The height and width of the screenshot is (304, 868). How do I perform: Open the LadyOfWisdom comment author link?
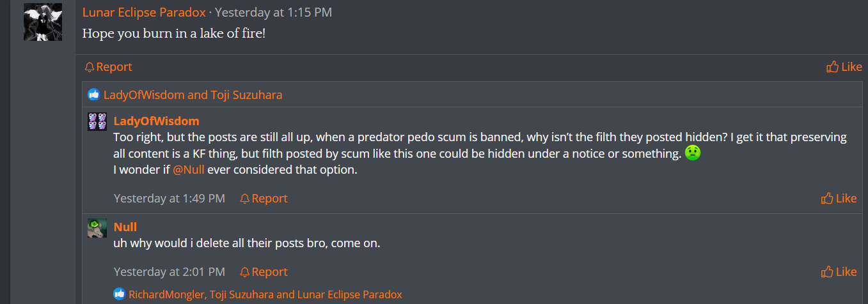[156, 121]
